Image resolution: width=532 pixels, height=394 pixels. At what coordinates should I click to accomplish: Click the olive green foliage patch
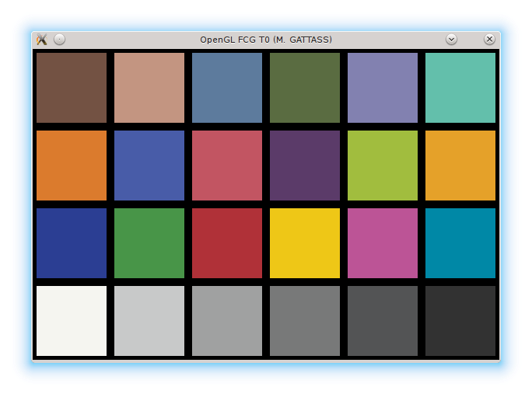(305, 88)
